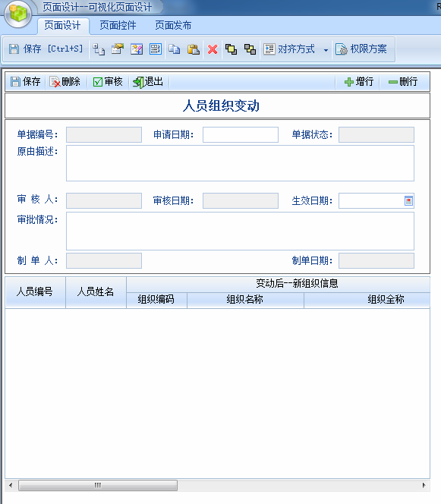Viewport: 441px width, 504px height.
Task: Switch to the 页面控件 tab
Action: [x=118, y=25]
